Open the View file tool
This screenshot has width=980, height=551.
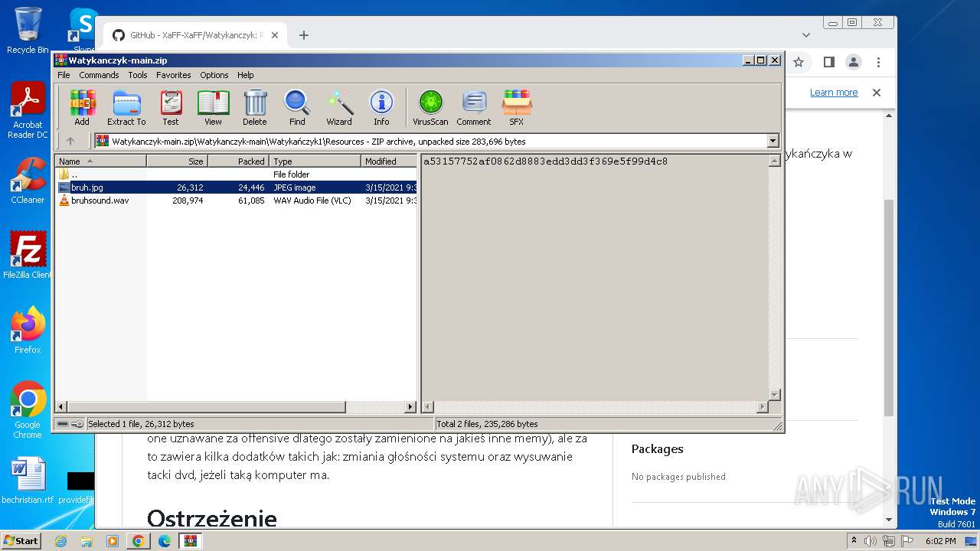[213, 107]
